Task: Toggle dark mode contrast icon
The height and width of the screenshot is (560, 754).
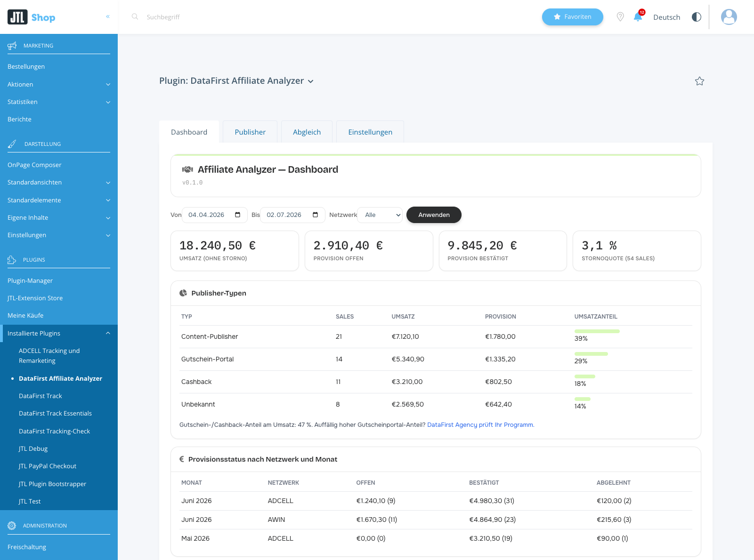Action: (696, 17)
